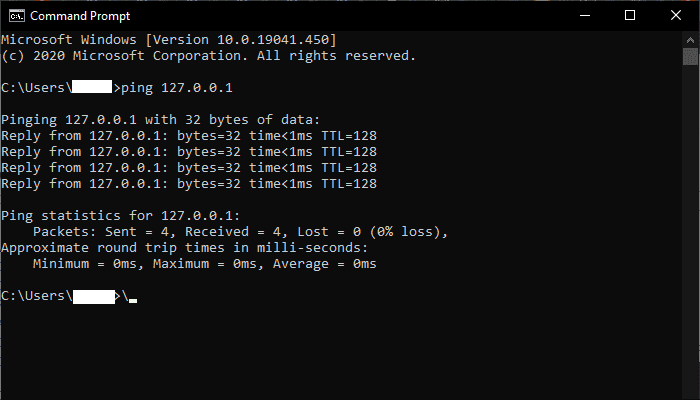700x400 pixels.
Task: Click the "Approximate round trip times" line
Action: click(x=184, y=248)
